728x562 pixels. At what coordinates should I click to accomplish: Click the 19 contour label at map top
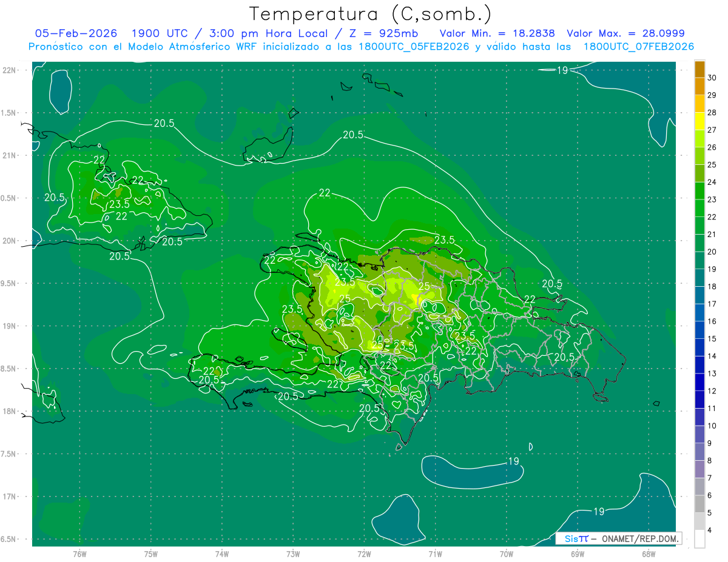[x=562, y=70]
